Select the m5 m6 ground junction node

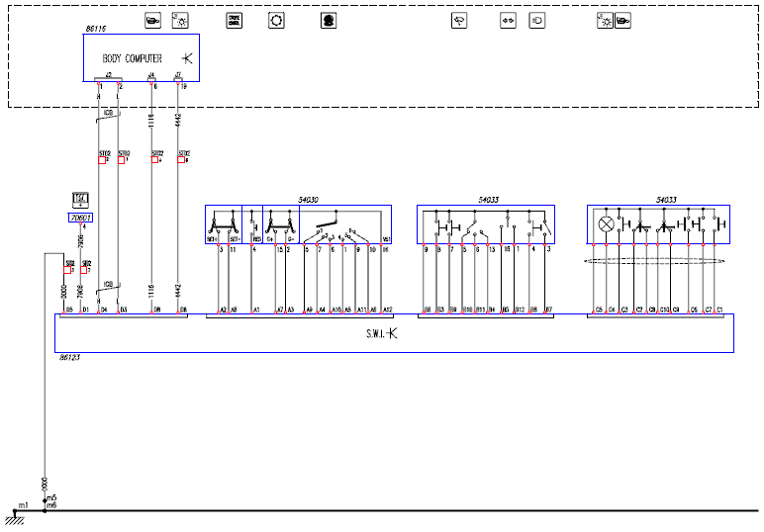pos(45,510)
